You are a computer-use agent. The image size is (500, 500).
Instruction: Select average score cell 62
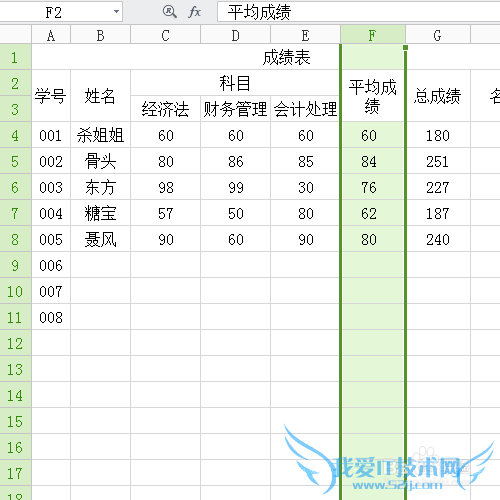[373, 213]
